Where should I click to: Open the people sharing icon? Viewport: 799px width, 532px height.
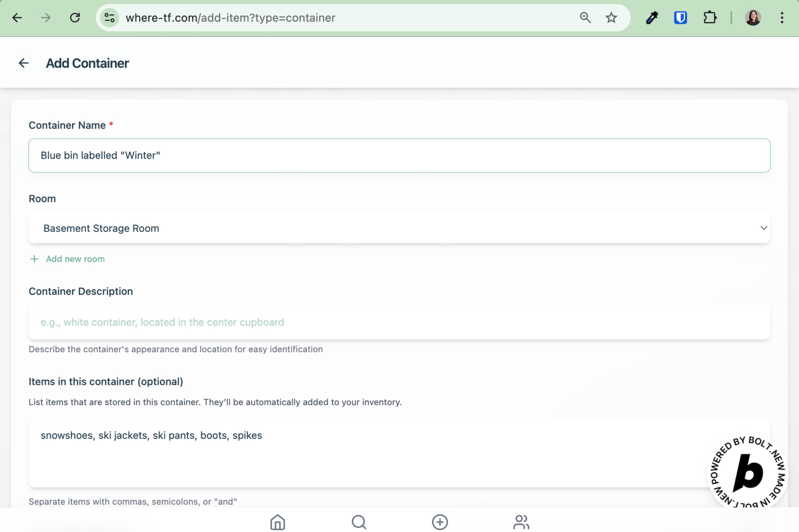521,522
